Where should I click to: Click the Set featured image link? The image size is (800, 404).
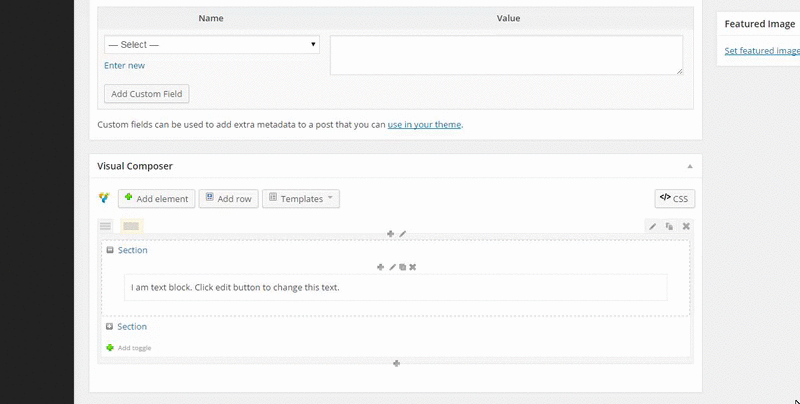761,51
